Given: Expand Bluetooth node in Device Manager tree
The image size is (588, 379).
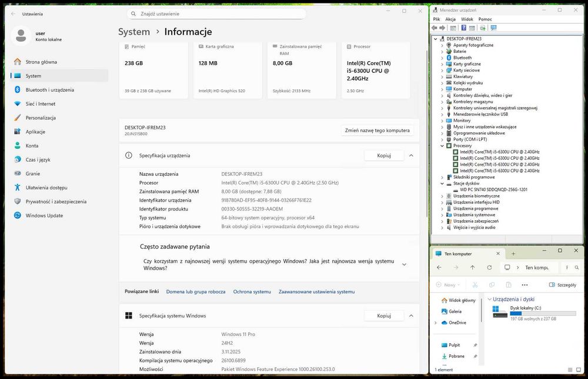Looking at the screenshot, I should [x=442, y=58].
